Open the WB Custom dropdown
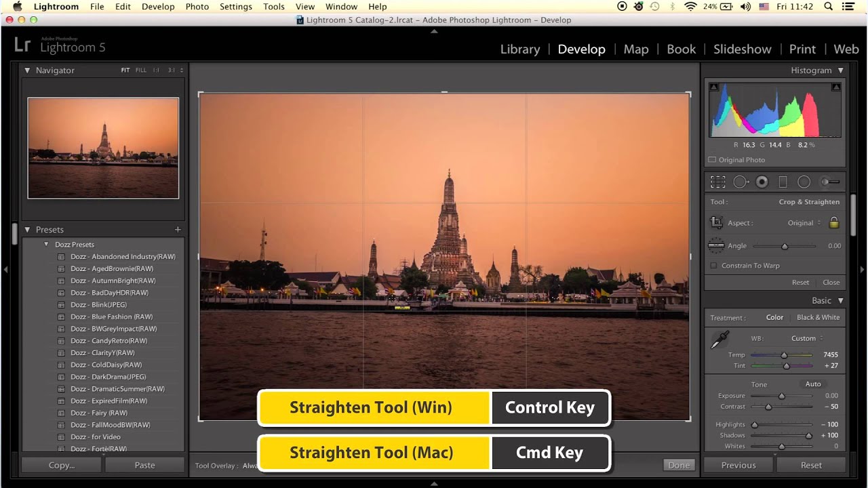Screen dimensions: 868x488 tap(807, 338)
